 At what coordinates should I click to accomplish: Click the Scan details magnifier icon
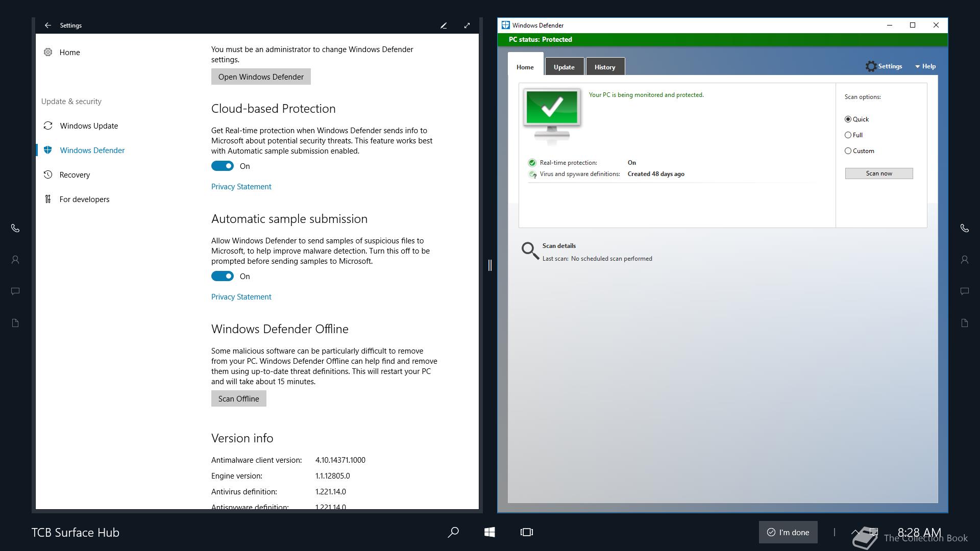[x=530, y=251]
